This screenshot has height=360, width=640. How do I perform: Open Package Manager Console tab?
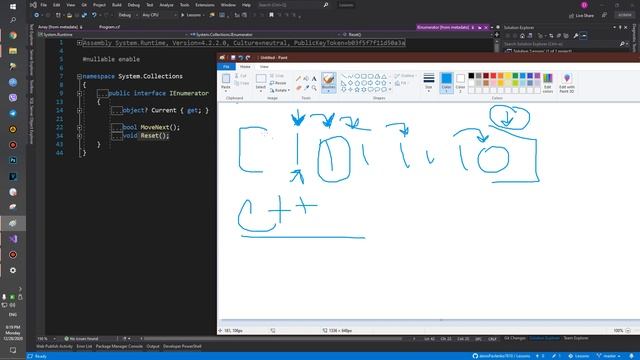tap(119, 347)
